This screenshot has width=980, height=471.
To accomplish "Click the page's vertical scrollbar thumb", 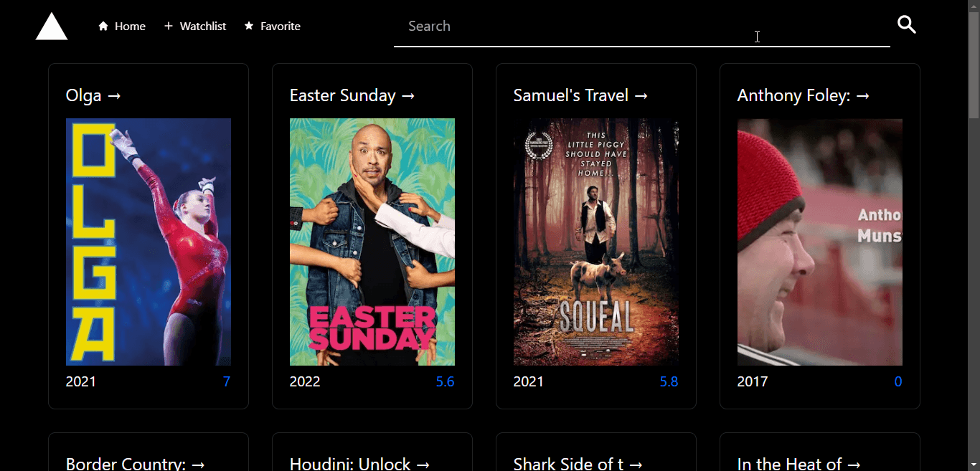I will click(974, 65).
